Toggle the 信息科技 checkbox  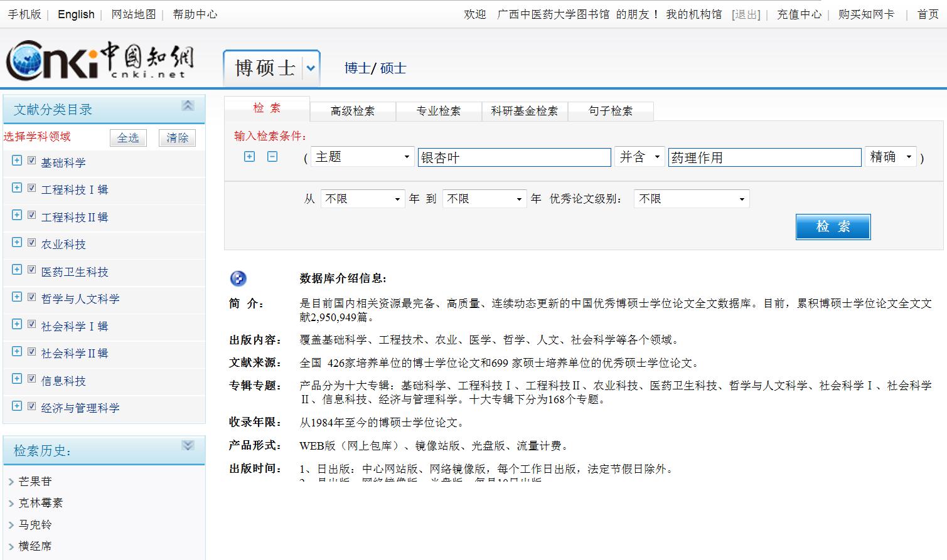point(31,379)
